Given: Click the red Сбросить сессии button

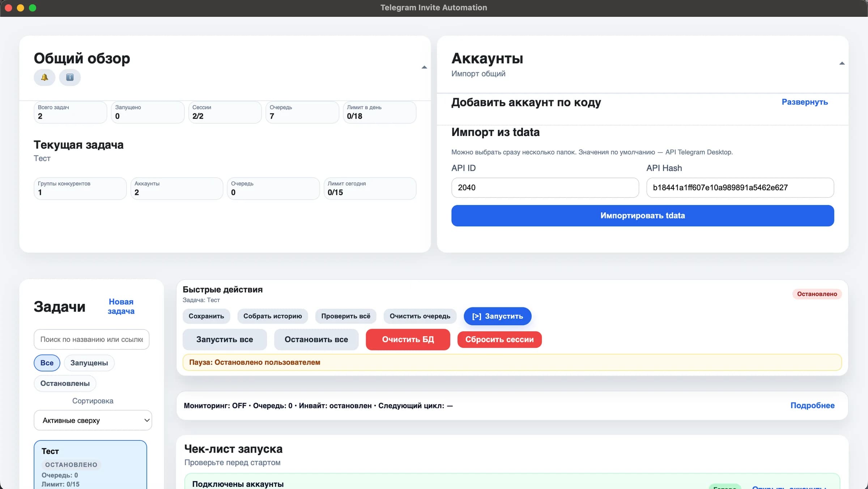Looking at the screenshot, I should click(499, 340).
